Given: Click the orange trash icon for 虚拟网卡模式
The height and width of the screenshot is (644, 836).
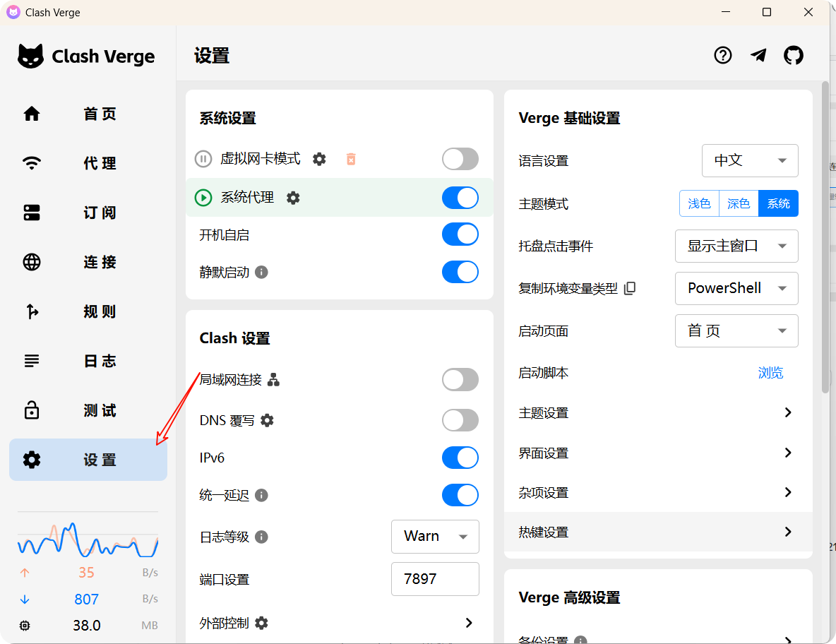Looking at the screenshot, I should tap(351, 159).
